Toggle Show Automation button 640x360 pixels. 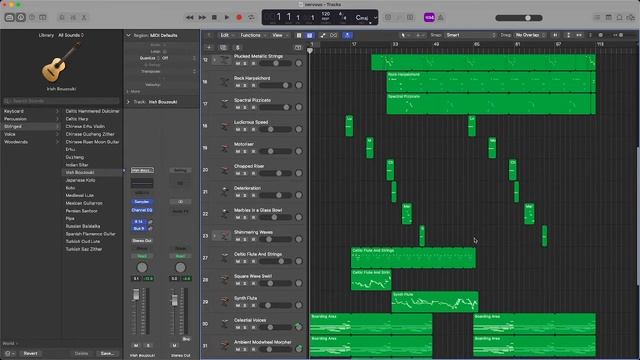[x=323, y=36]
